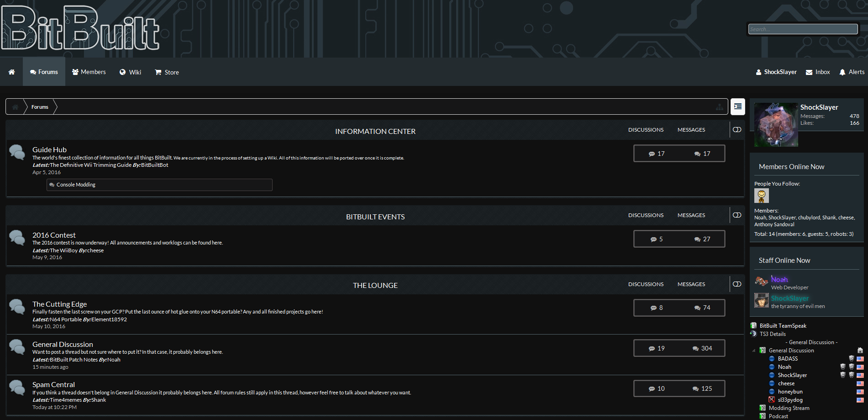Viewport: 868px width, 420px height.
Task: Click the Members tab people icon
Action: [75, 72]
